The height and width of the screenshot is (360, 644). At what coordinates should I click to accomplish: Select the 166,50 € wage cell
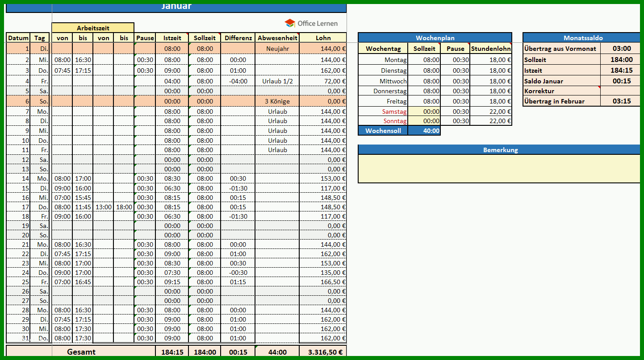pos(323,282)
